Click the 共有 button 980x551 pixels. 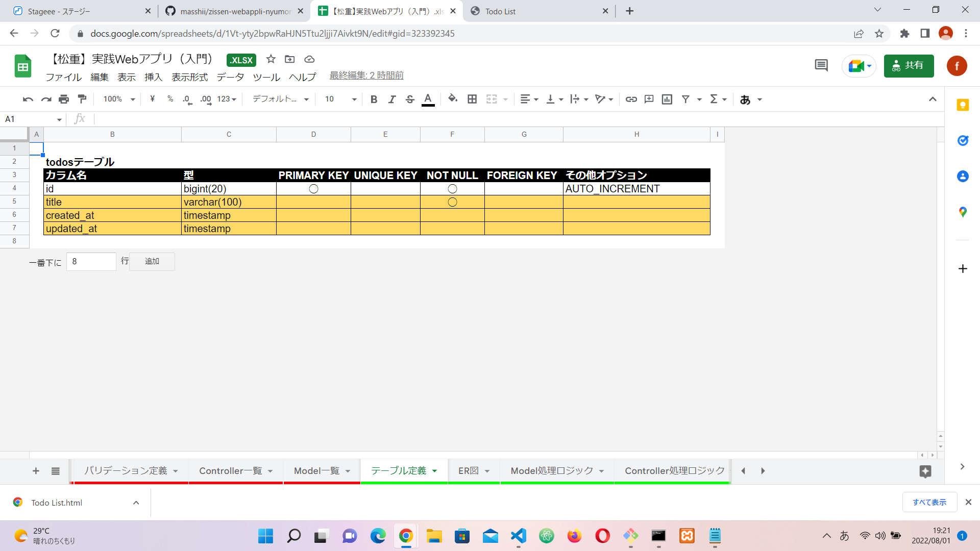pyautogui.click(x=908, y=66)
